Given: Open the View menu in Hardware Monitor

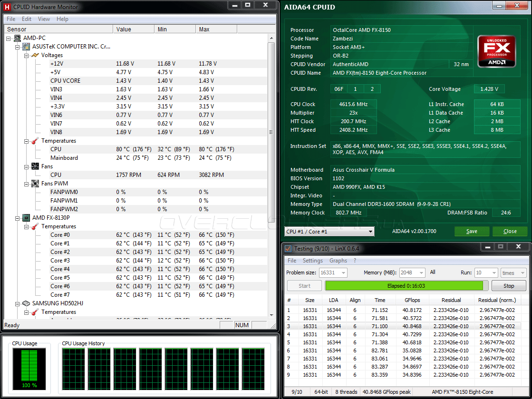Looking at the screenshot, I should tap(44, 19).
